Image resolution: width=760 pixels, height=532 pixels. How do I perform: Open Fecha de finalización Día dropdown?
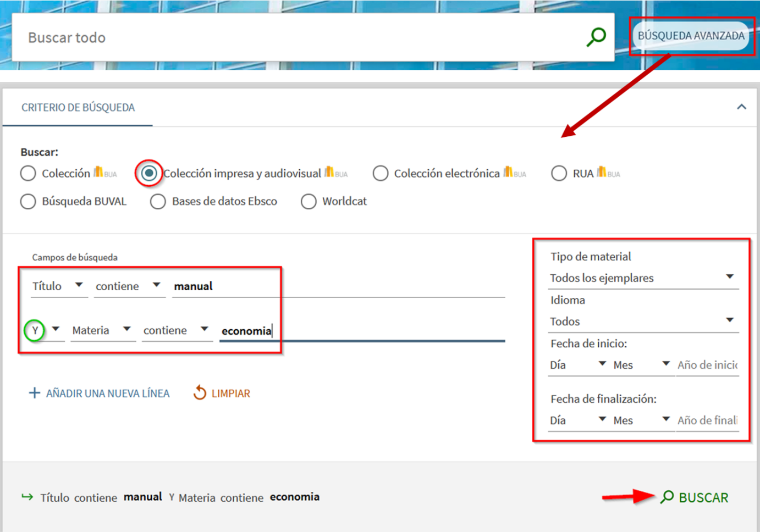pos(579,420)
